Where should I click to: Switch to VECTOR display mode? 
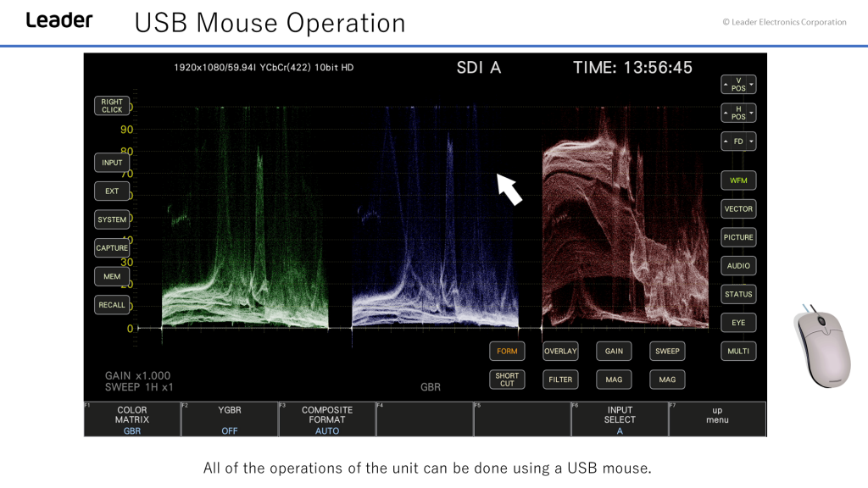738,208
